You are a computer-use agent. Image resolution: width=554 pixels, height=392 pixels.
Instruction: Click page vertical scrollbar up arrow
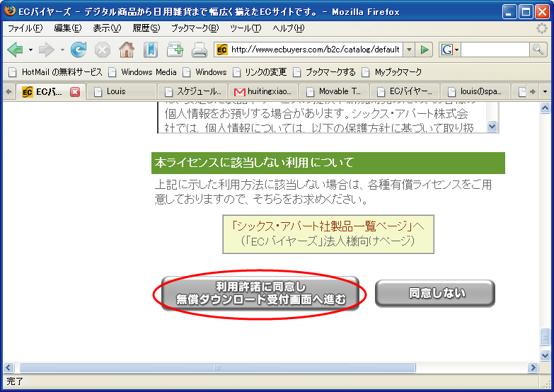[x=545, y=108]
